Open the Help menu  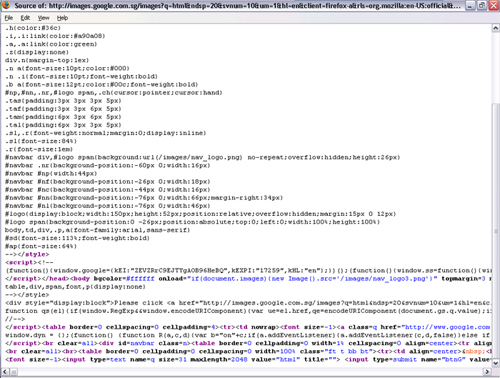click(x=62, y=18)
